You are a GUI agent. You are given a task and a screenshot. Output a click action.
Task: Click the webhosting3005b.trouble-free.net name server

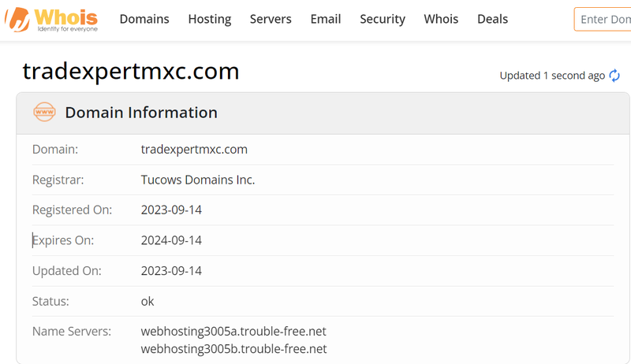[233, 348]
